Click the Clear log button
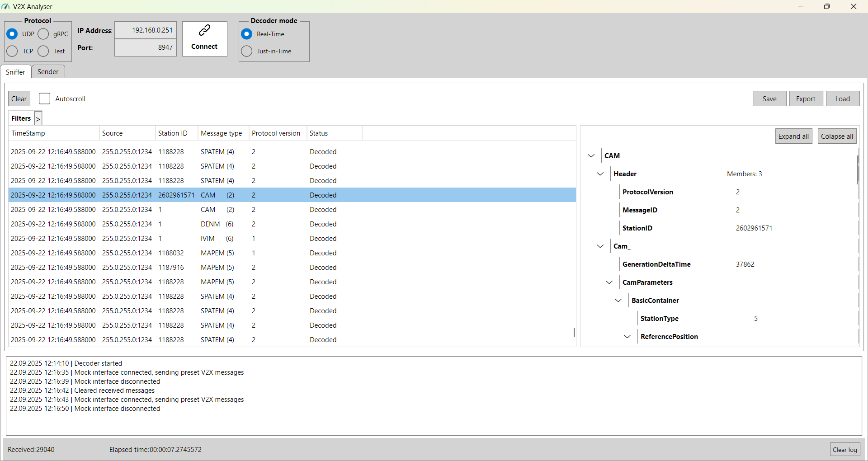 pos(844,450)
